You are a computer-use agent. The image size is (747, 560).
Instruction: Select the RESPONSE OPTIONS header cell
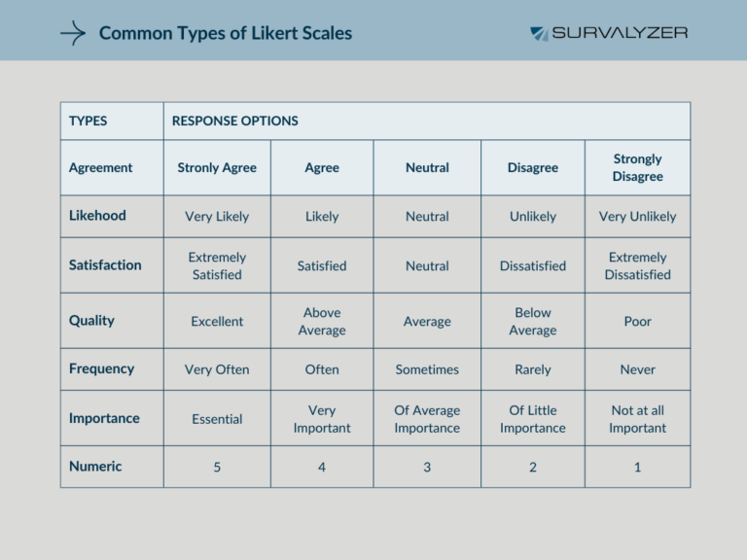coord(235,122)
